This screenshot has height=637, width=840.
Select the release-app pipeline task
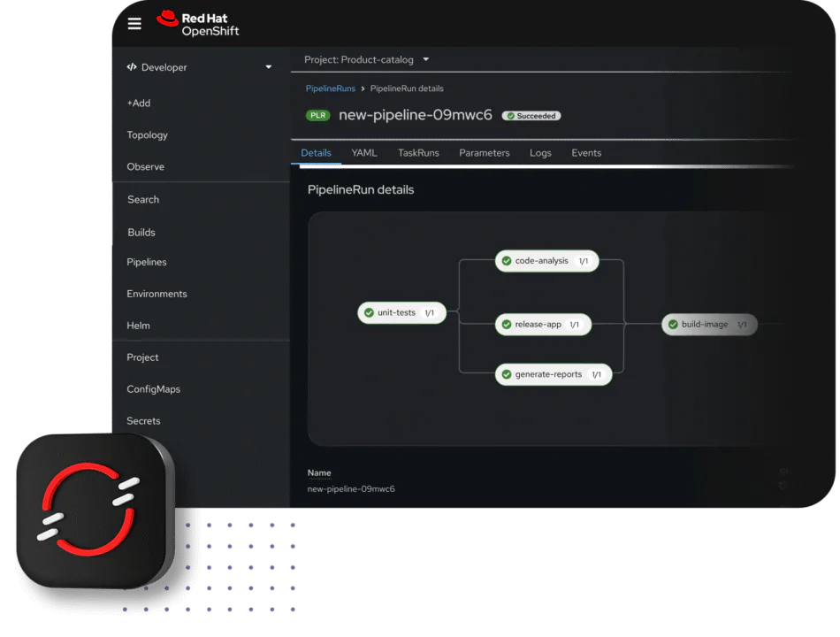(542, 325)
